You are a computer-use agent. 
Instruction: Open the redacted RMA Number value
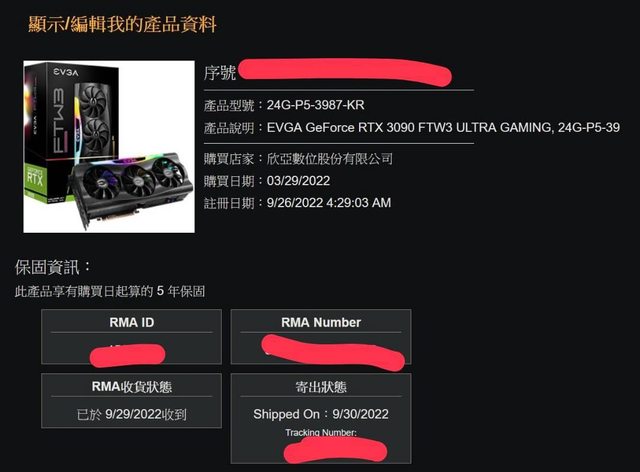333,353
